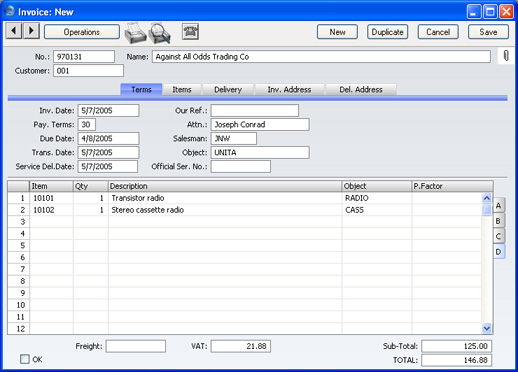The height and width of the screenshot is (372, 518).
Task: Click the Sub-Total field 125.00
Action: coord(457,346)
